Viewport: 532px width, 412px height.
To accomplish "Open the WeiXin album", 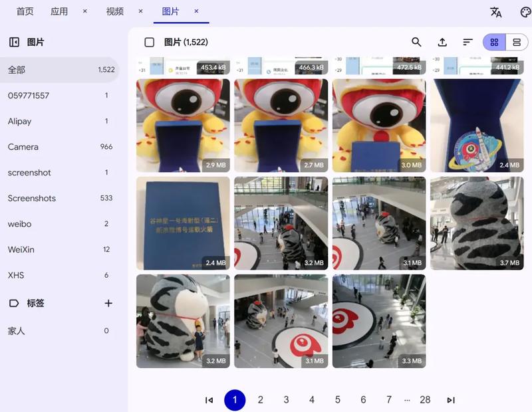I will click(x=59, y=250).
